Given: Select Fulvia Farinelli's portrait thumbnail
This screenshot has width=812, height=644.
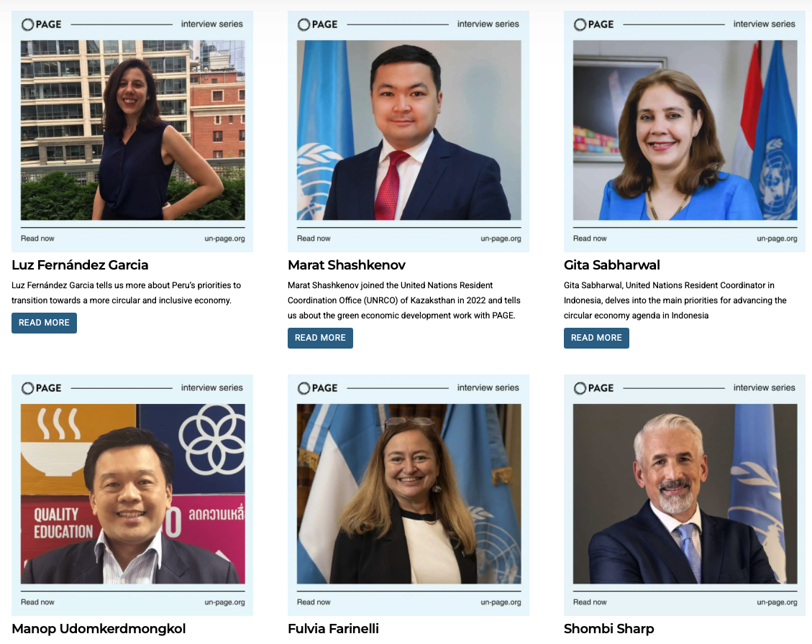Looking at the screenshot, I should click(x=409, y=494).
